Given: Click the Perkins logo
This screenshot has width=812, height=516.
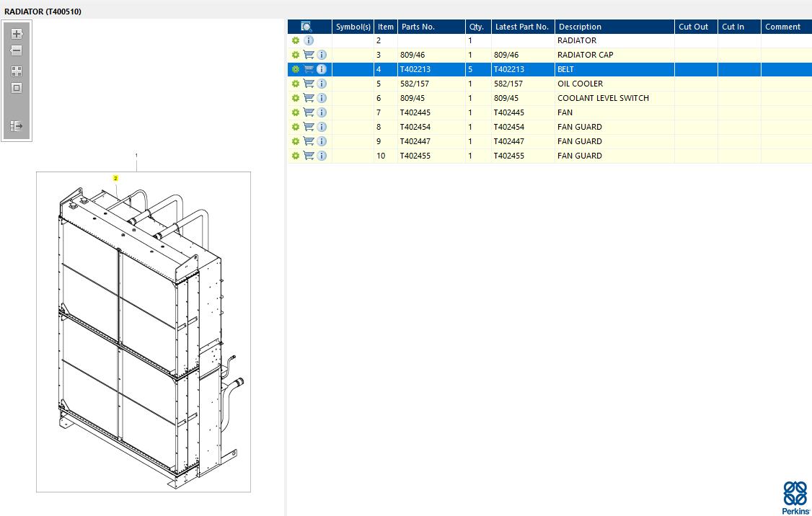Looking at the screenshot, I should [795, 497].
